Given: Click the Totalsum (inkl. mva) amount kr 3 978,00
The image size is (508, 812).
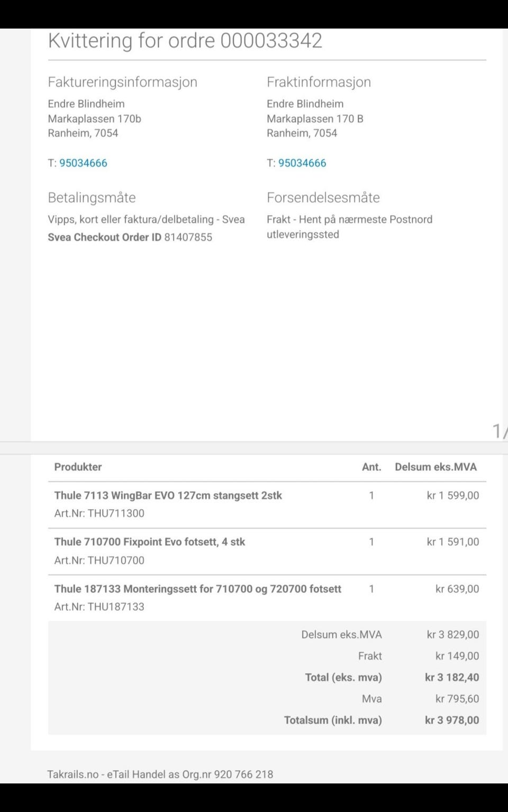Looking at the screenshot, I should (x=452, y=720).
